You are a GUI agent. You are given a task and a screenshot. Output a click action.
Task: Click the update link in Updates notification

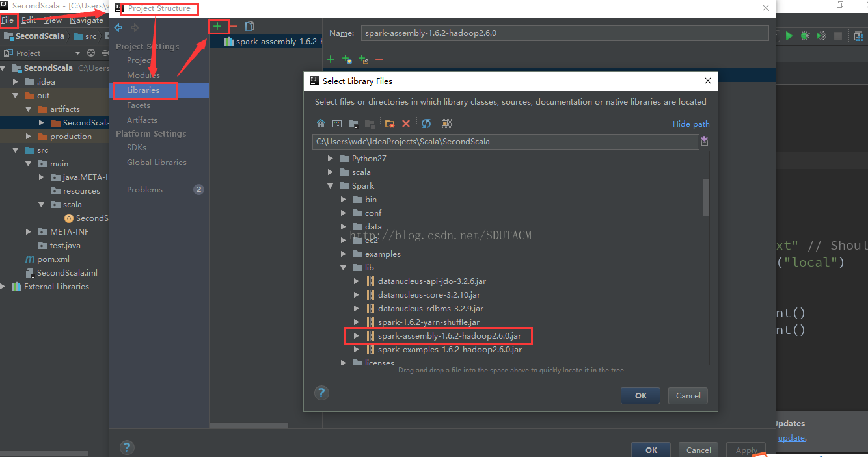[x=792, y=437]
